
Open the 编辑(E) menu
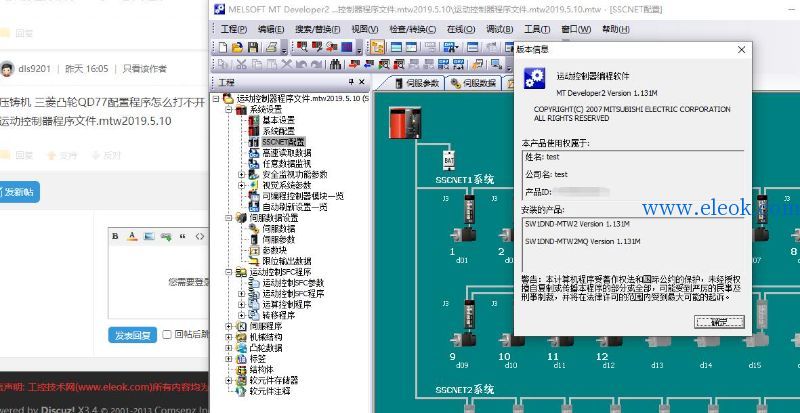click(271, 30)
